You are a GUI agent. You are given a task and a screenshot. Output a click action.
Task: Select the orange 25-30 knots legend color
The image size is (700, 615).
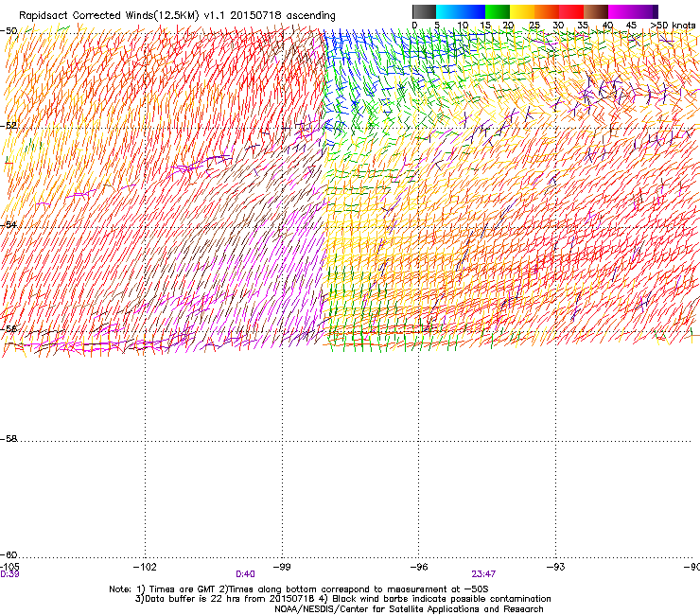pos(547,11)
